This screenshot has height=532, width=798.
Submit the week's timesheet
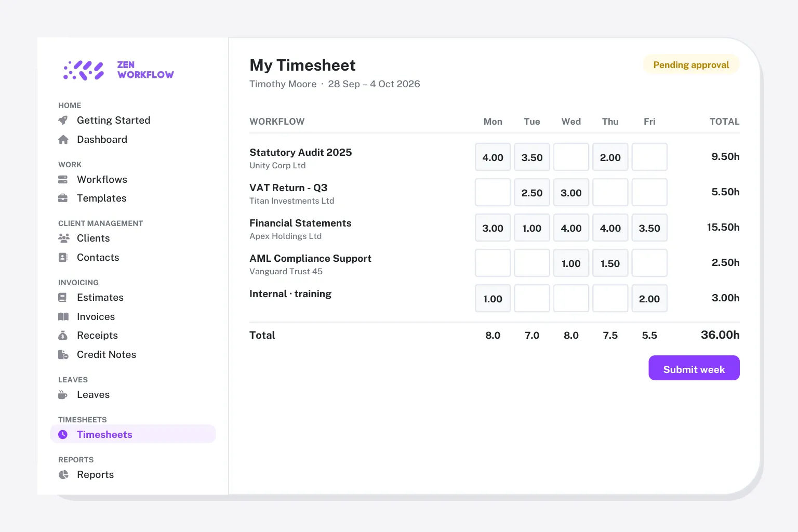pos(694,368)
